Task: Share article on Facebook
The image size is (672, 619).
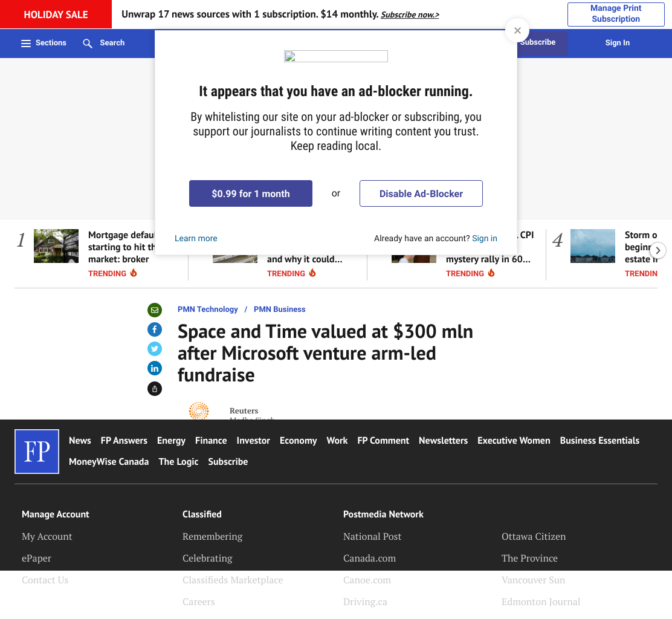Action: tap(155, 329)
